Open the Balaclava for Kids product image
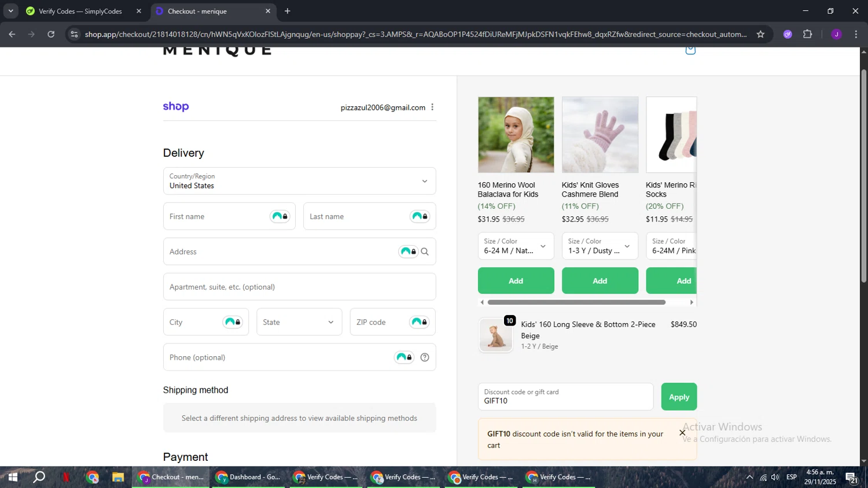The height and width of the screenshot is (488, 868). (516, 135)
